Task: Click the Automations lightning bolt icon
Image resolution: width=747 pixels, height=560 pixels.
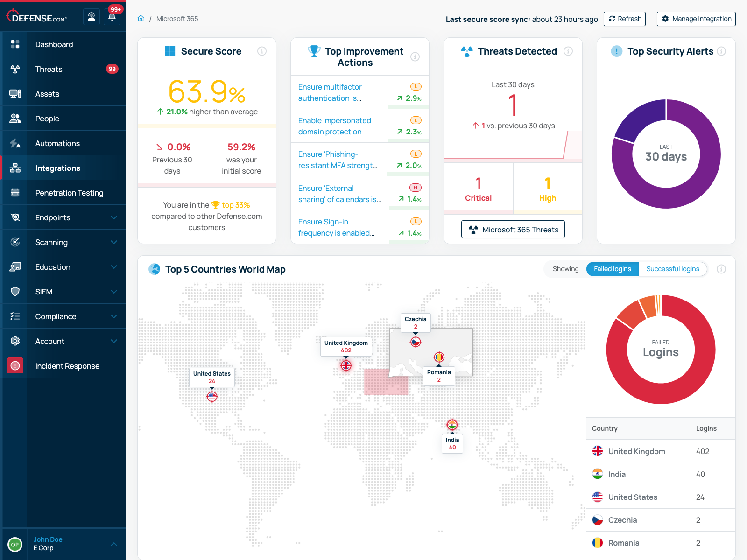Action: click(15, 143)
